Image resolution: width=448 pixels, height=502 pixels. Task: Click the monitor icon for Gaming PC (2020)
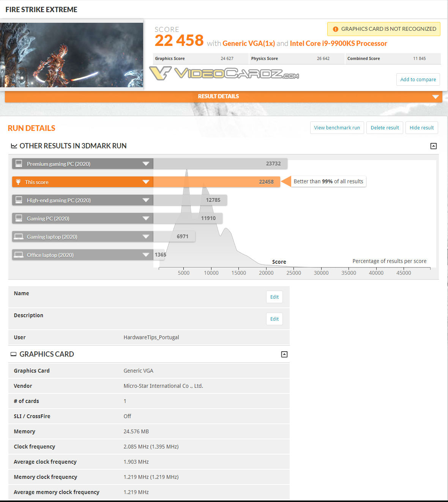(x=19, y=218)
